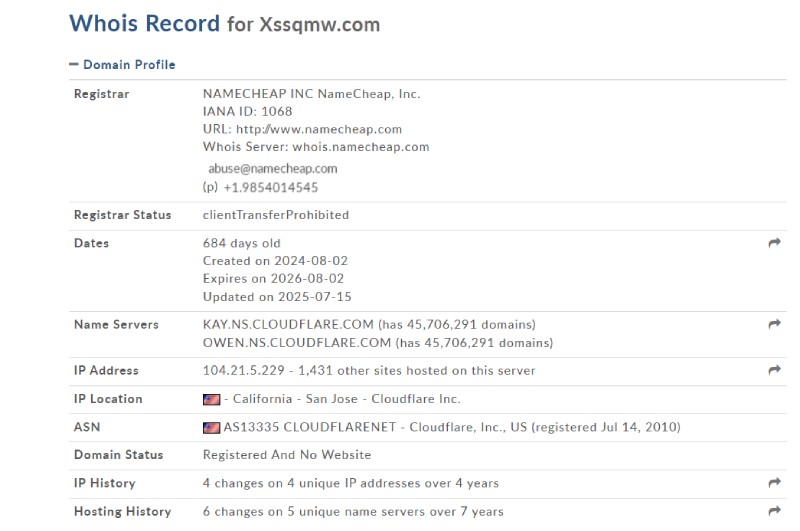Click Created on 2024-08-02 date
This screenshot has height=531, width=800.
coord(275,261)
